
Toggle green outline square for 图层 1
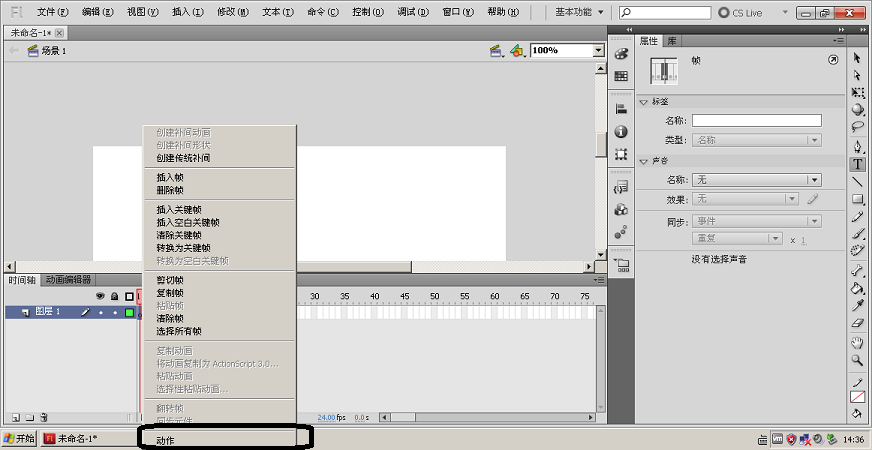[x=130, y=313]
